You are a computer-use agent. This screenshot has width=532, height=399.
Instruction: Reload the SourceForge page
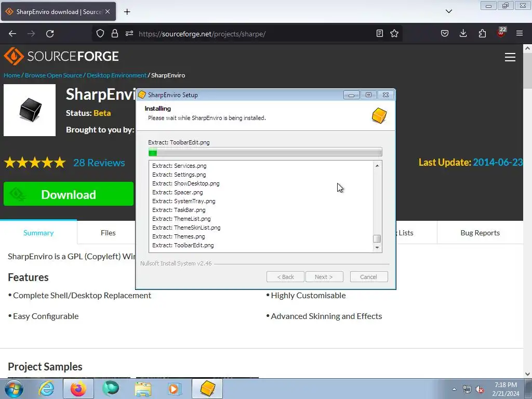point(50,34)
